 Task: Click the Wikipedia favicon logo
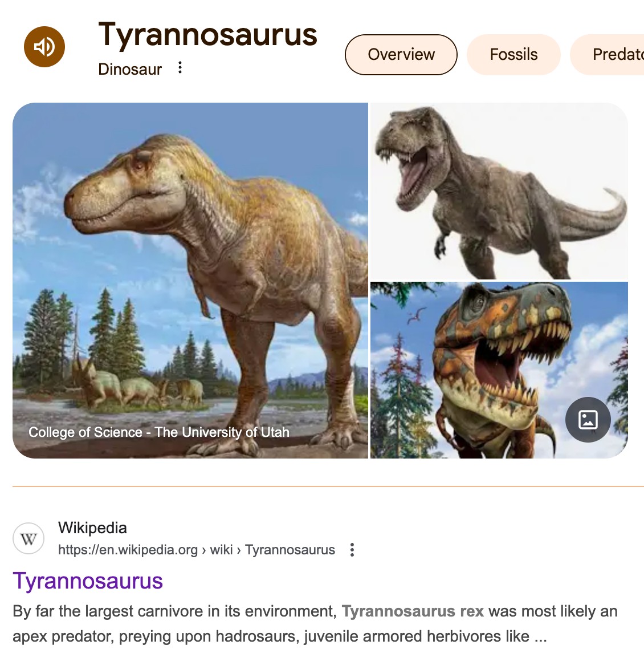(x=28, y=538)
